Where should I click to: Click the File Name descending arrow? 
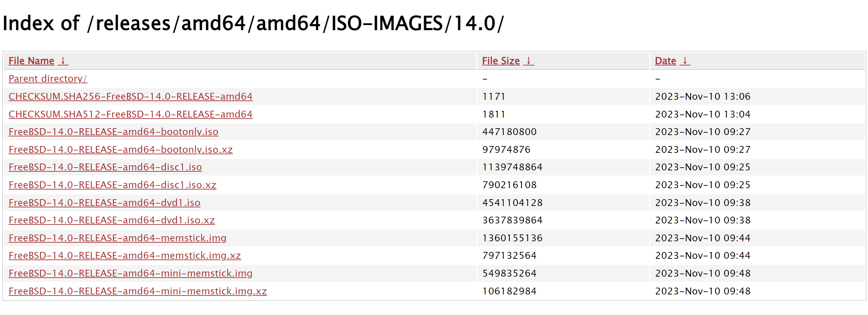tap(63, 61)
